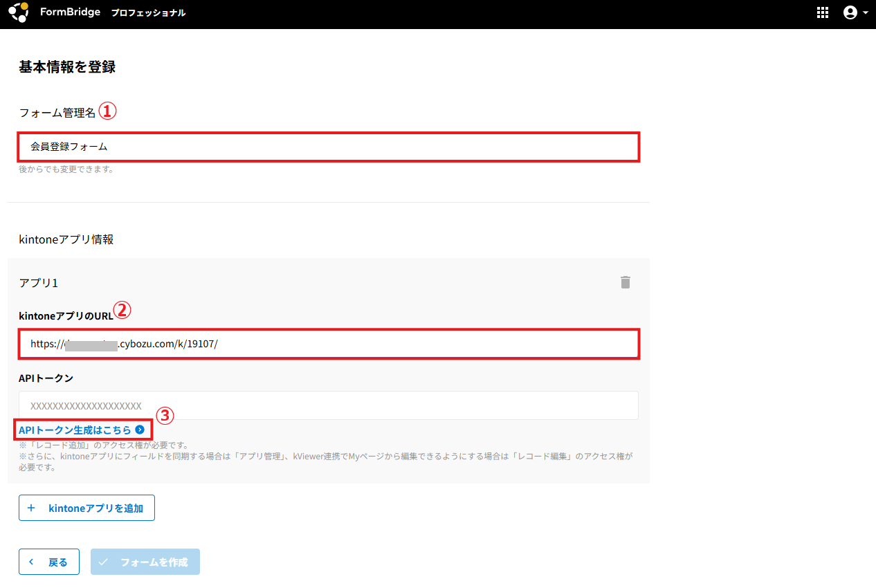Image resolution: width=876 pixels, height=588 pixels.
Task: Click the plus icon in kintoneアプリを追加
Action: coord(31,508)
